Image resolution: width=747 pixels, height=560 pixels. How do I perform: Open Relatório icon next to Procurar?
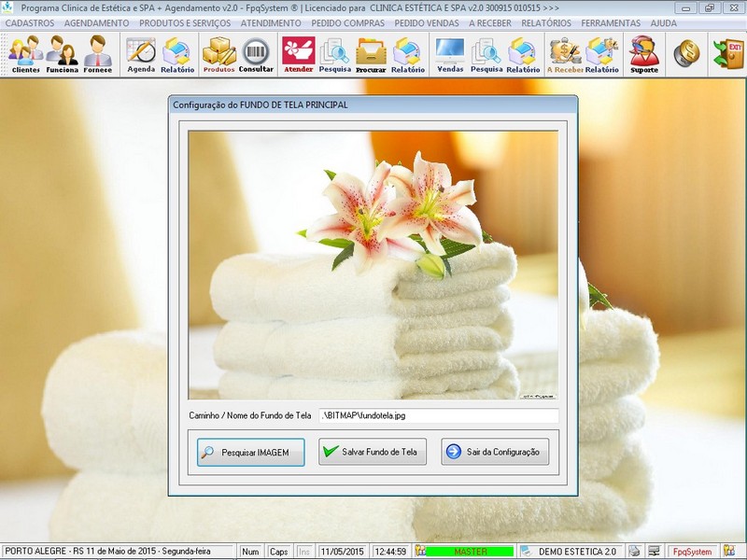point(408,55)
